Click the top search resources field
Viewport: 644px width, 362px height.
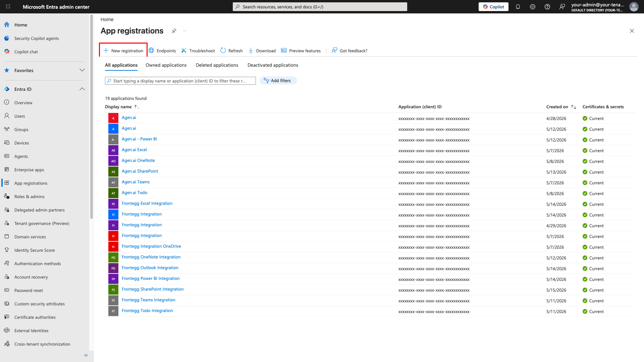(320, 7)
